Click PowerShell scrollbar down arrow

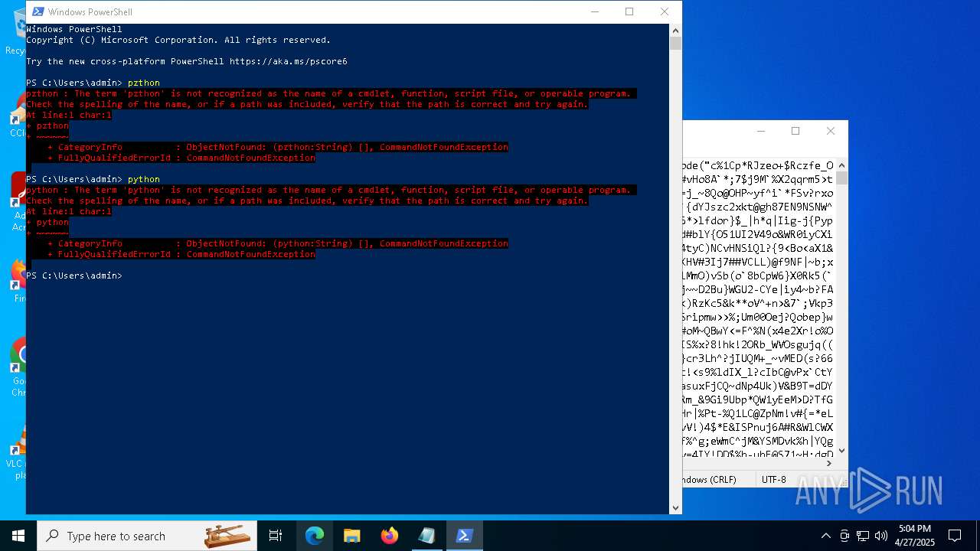pyautogui.click(x=675, y=507)
